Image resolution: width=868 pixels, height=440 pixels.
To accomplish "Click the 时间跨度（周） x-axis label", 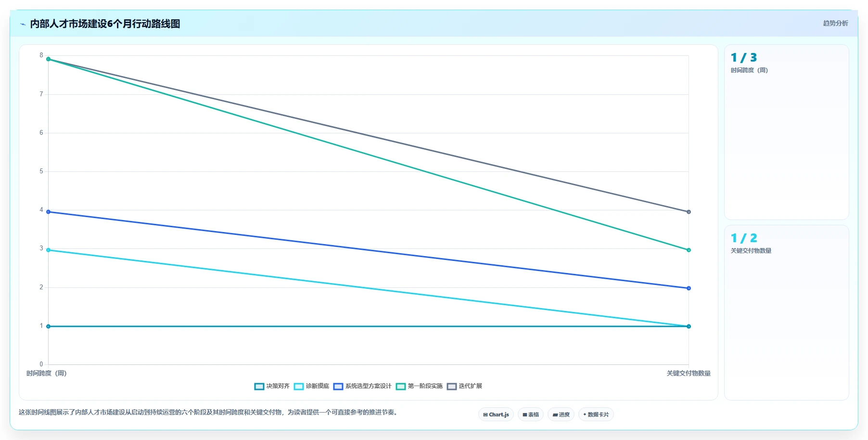I will pos(47,373).
